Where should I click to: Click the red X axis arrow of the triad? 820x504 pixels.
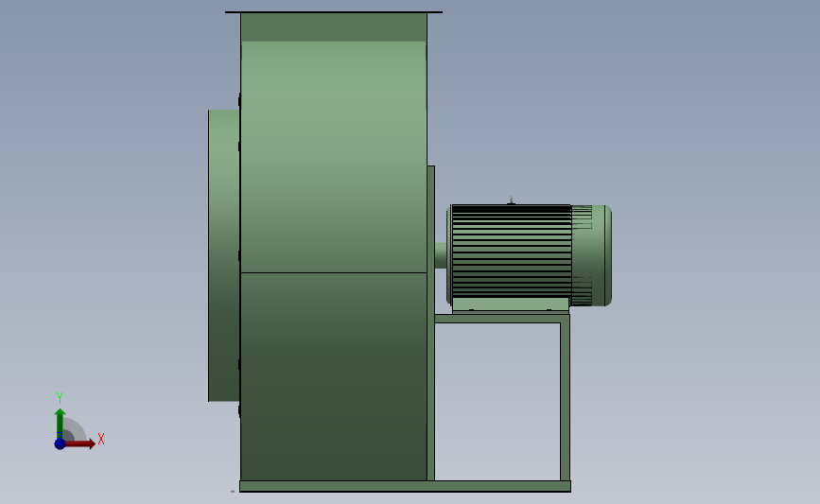pyautogui.click(x=80, y=443)
